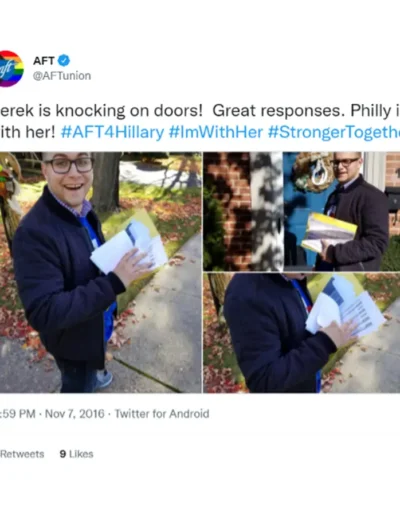Viewport: 400px width, 516px height.
Task: Click the blue verified badge
Action: click(x=64, y=61)
